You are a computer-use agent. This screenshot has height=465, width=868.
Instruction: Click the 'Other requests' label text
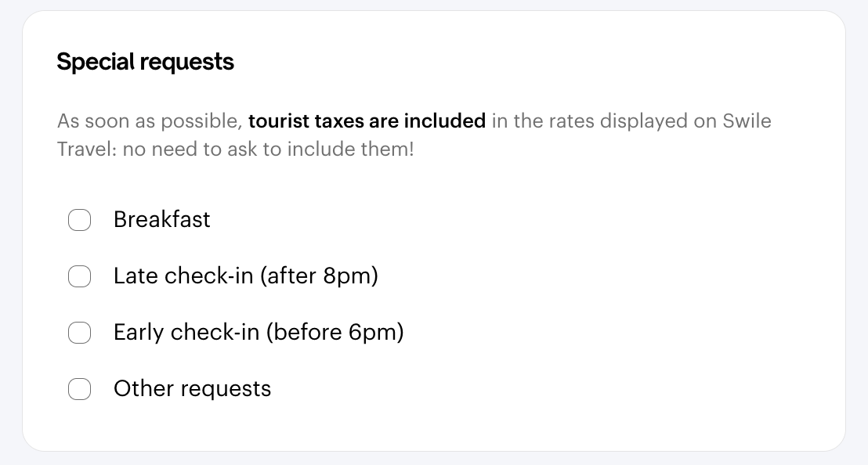click(x=192, y=389)
